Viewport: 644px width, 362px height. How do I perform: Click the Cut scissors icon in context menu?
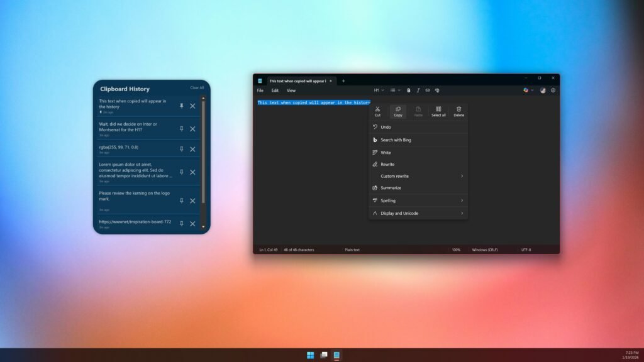click(x=377, y=111)
